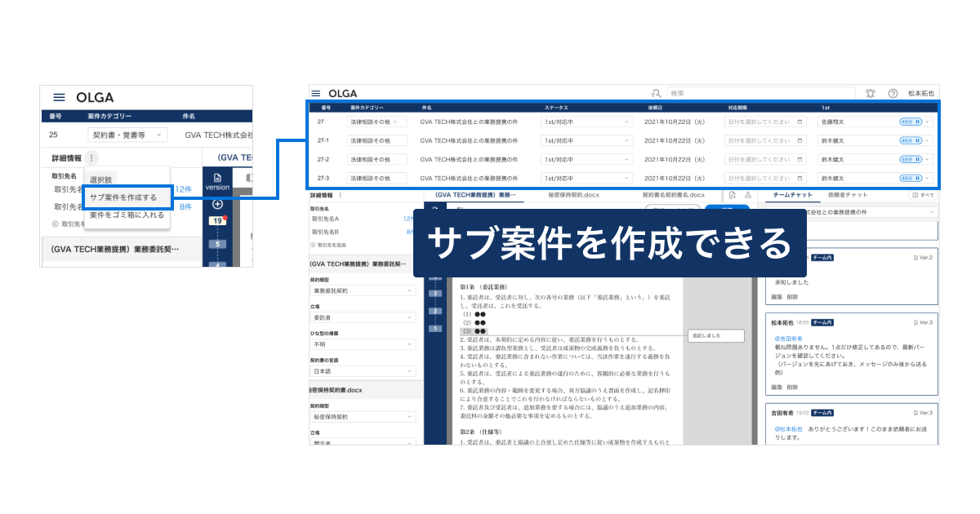This screenshot has width=980, height=514.
Task: Open the help question mark icon
Action: point(893,93)
